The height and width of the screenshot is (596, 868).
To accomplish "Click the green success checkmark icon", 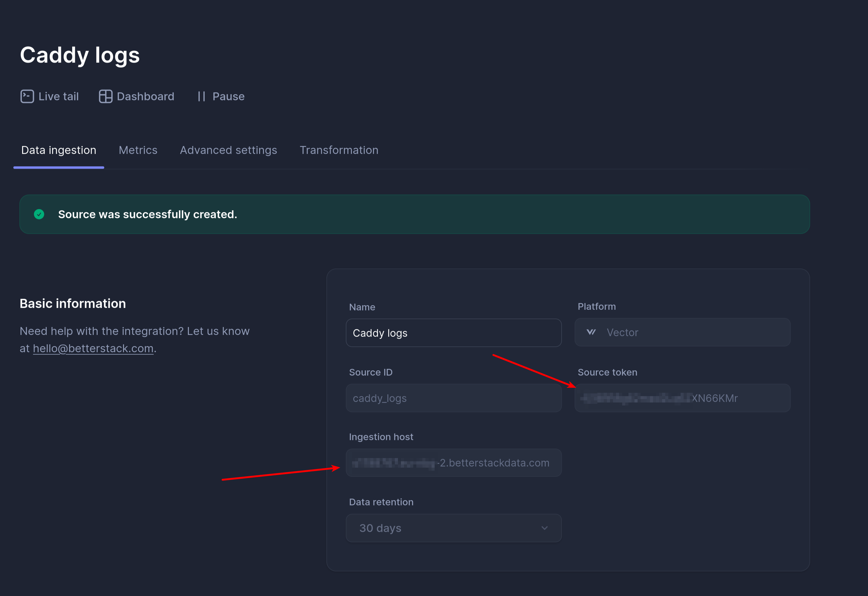I will [x=39, y=214].
